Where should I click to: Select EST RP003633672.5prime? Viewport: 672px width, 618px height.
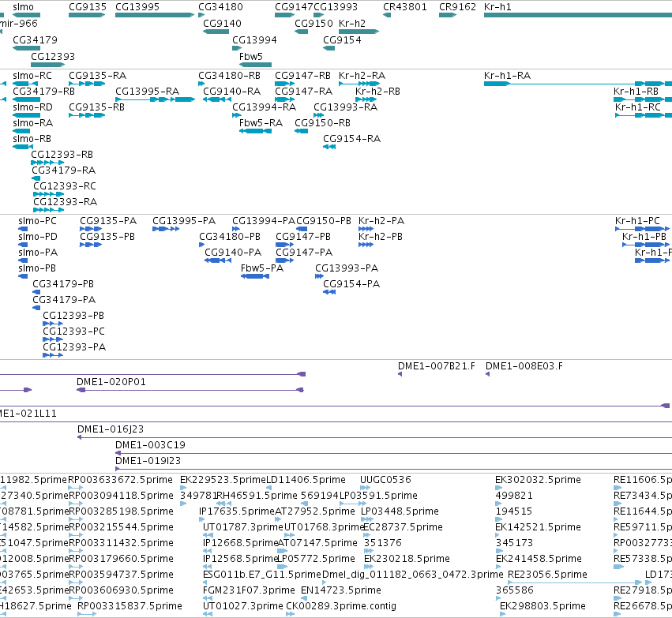[120, 480]
